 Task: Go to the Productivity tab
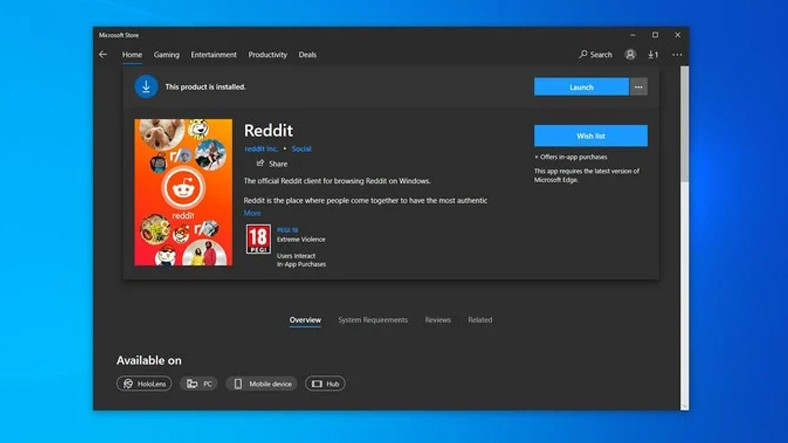click(267, 55)
